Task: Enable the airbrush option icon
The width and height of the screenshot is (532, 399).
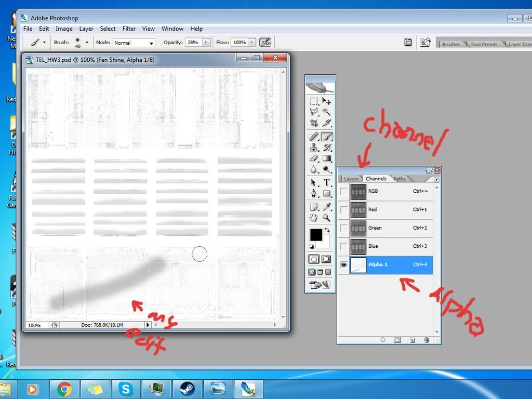Action: 265,43
